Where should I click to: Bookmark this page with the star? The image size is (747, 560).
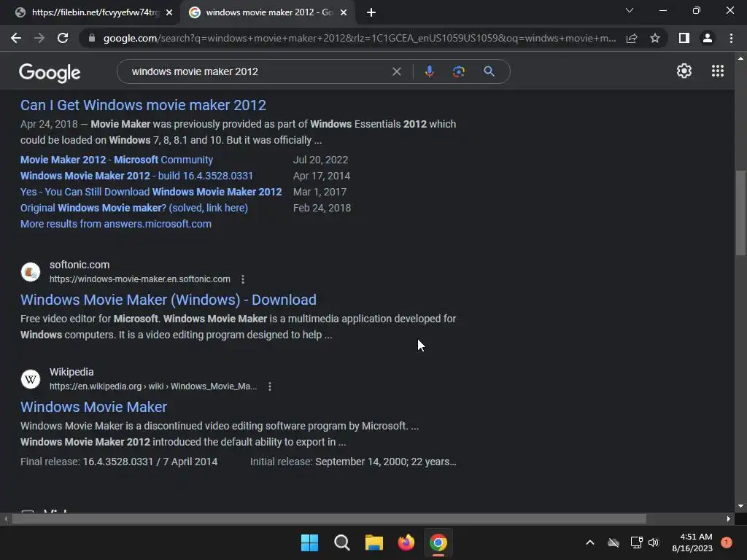click(x=655, y=38)
